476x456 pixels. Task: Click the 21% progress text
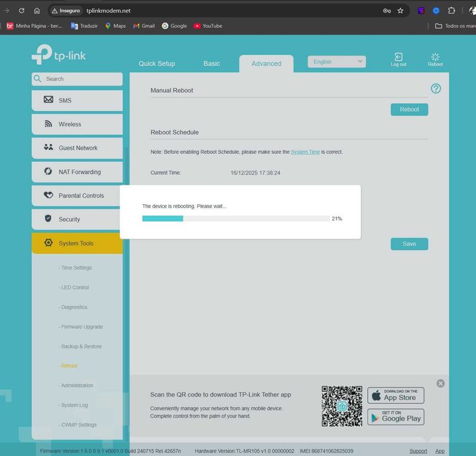[x=336, y=219]
